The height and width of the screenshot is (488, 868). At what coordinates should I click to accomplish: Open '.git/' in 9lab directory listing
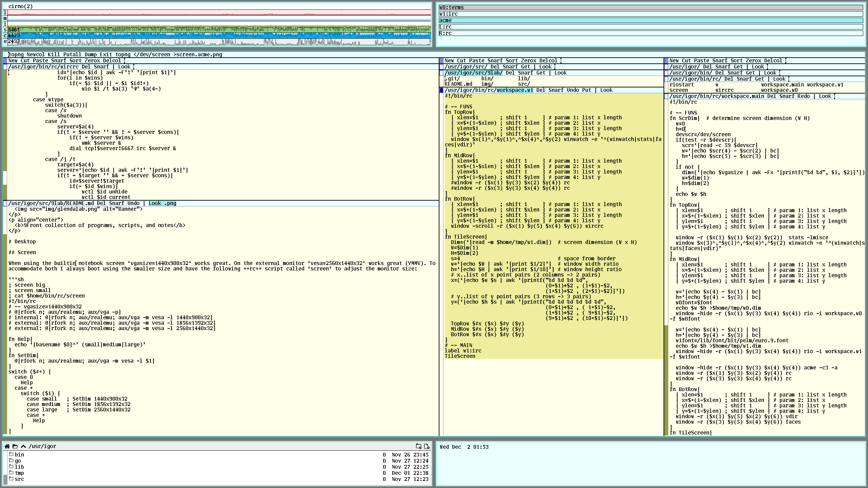(452, 79)
